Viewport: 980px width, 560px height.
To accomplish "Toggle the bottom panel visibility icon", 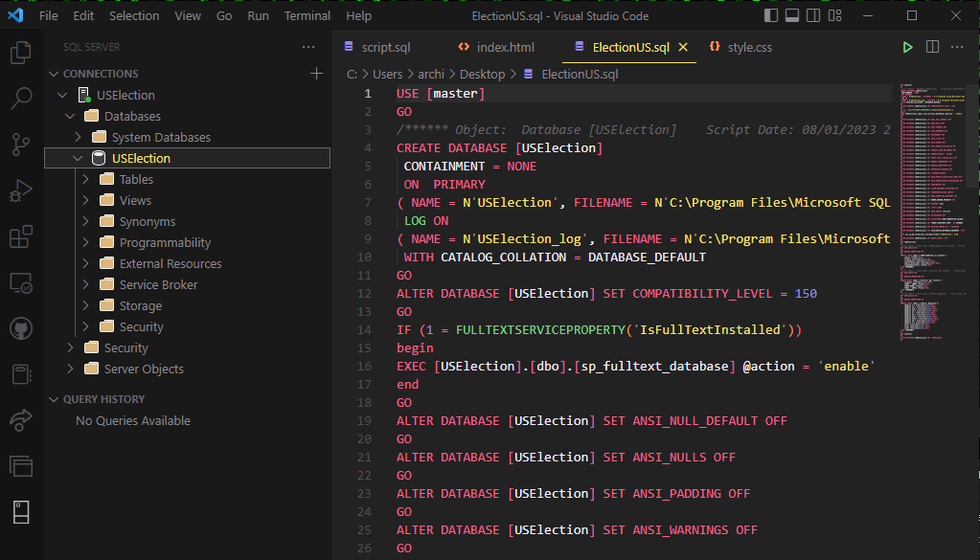I will pyautogui.click(x=794, y=15).
